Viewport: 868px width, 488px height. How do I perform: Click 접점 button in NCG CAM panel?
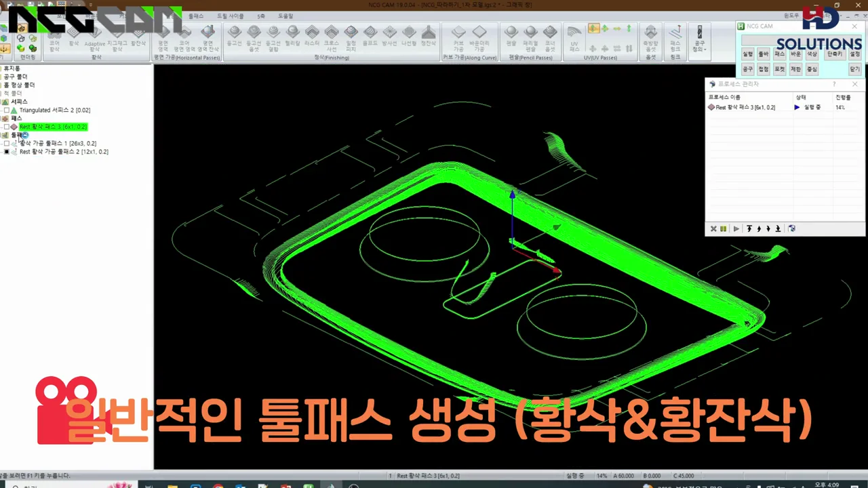coord(764,69)
